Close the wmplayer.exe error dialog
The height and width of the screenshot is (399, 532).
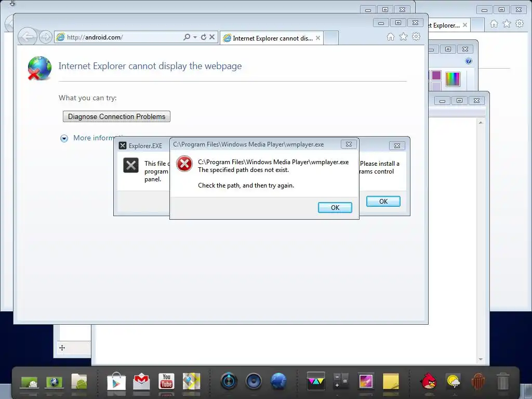[x=349, y=144]
